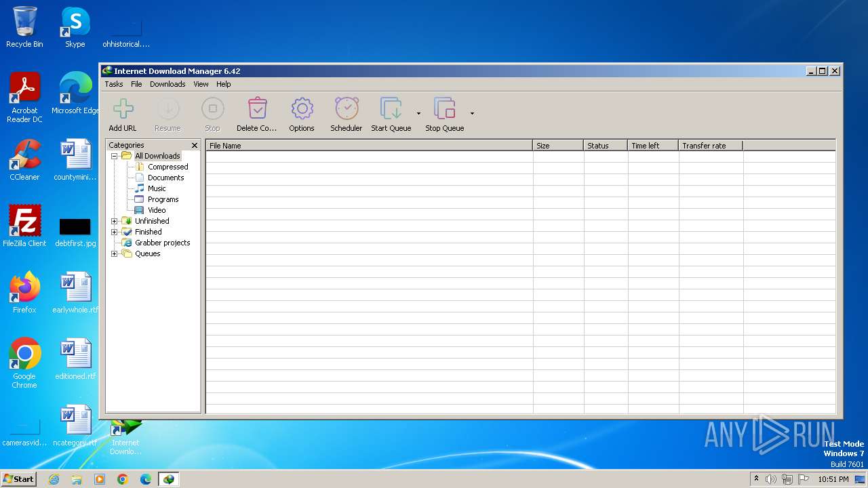Sort by Time left column header
Screen dimensions: 868x488
pyautogui.click(x=653, y=146)
